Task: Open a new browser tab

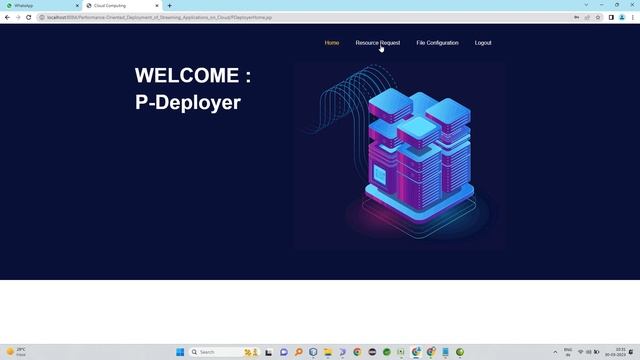Action: (x=169, y=6)
